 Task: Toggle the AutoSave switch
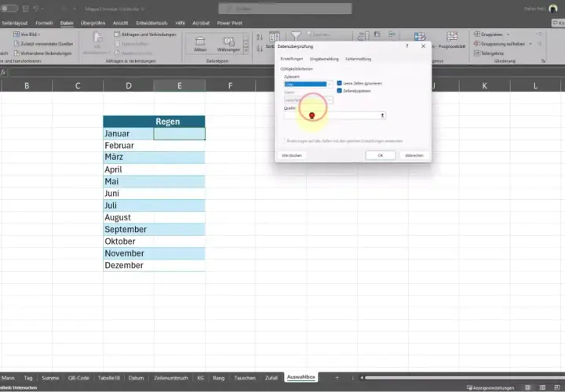9,9
